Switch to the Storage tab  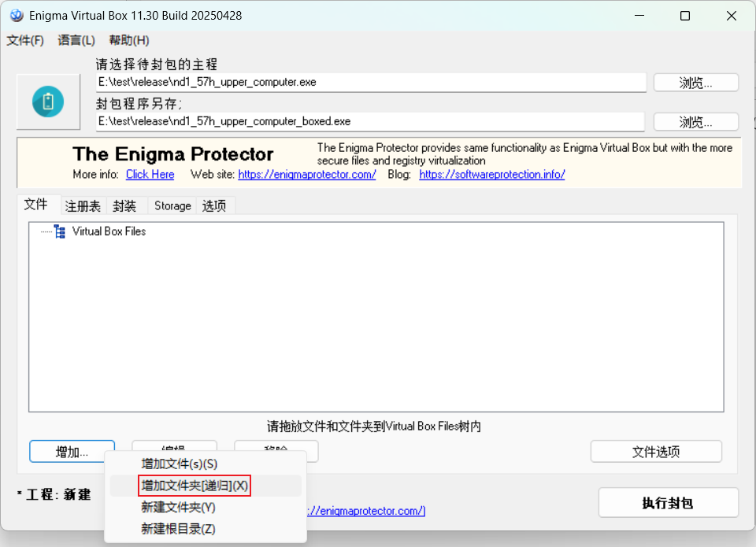(x=172, y=206)
